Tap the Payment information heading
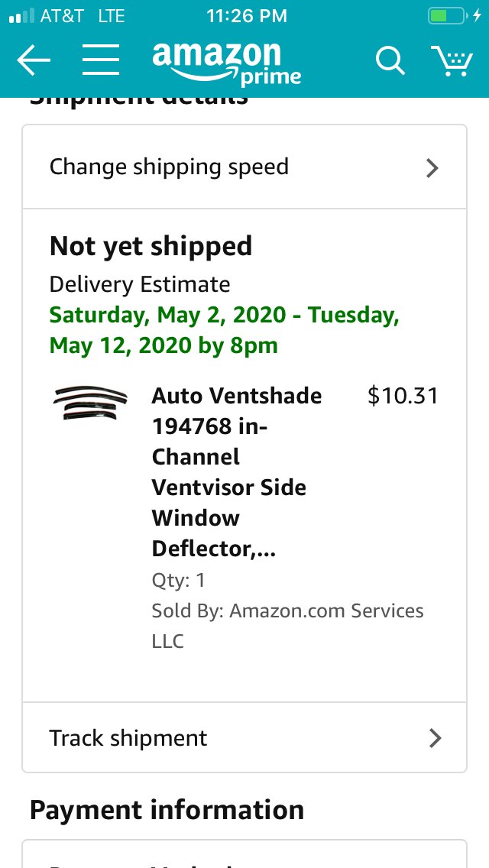Screen dimensions: 489x868 167,809
